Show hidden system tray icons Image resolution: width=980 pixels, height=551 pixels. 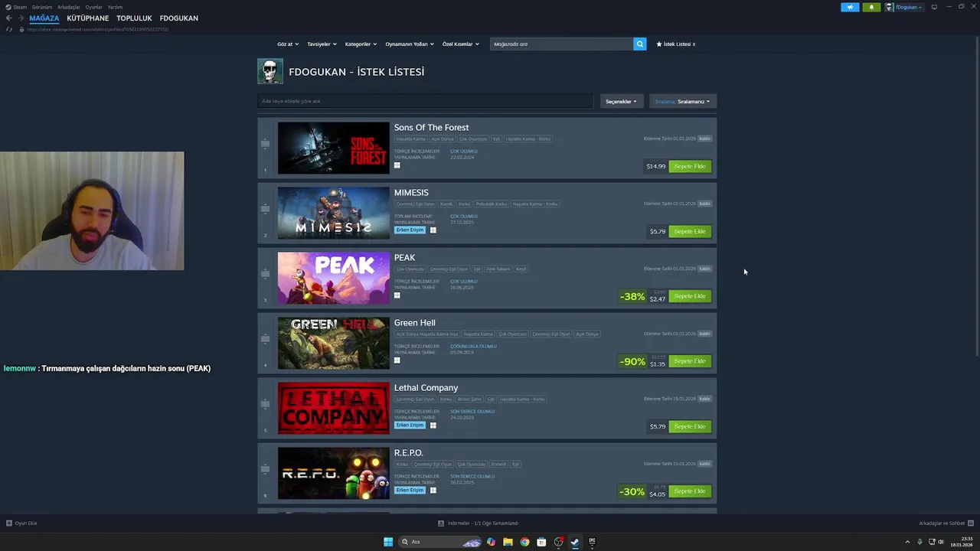tap(908, 542)
